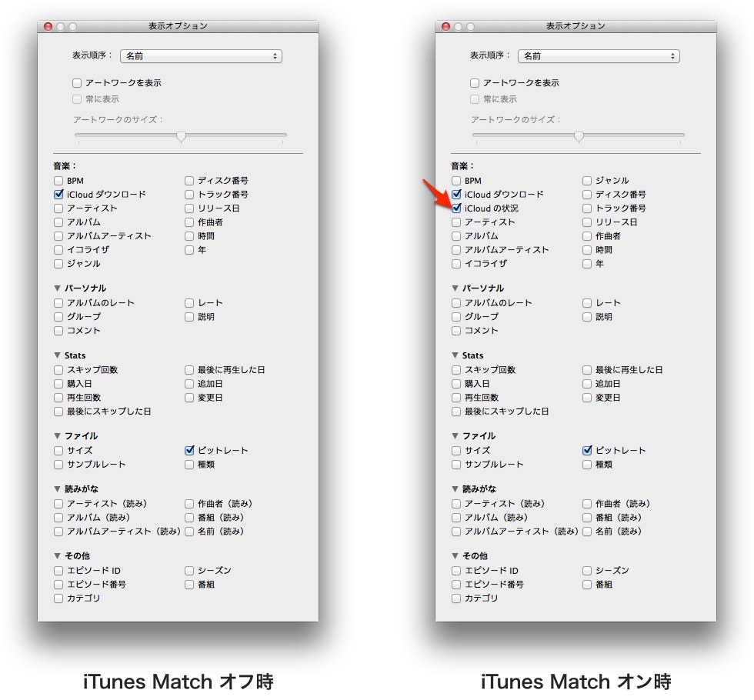The width and height of the screenshot is (754, 700).
Task: Check 番組 in left window
Action: pyautogui.click(x=189, y=585)
